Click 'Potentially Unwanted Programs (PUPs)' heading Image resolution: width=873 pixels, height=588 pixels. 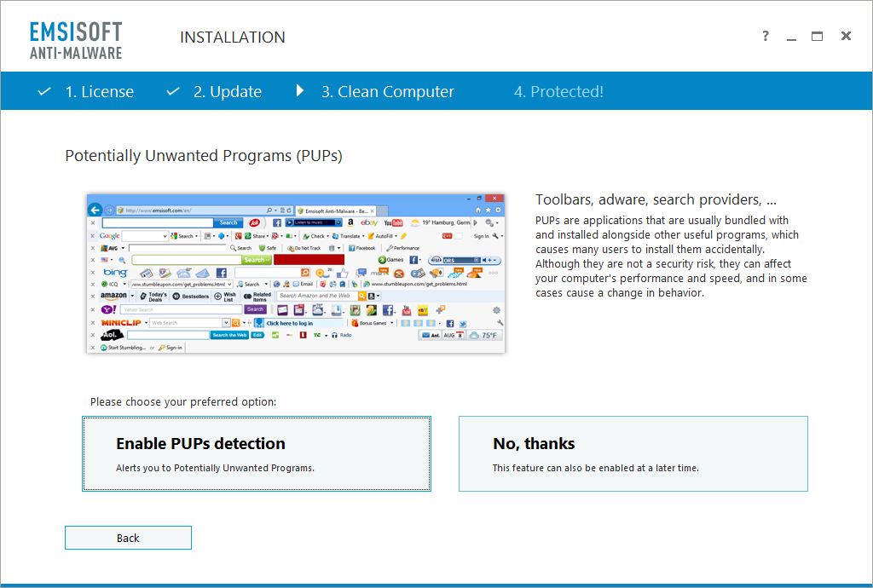(x=204, y=156)
